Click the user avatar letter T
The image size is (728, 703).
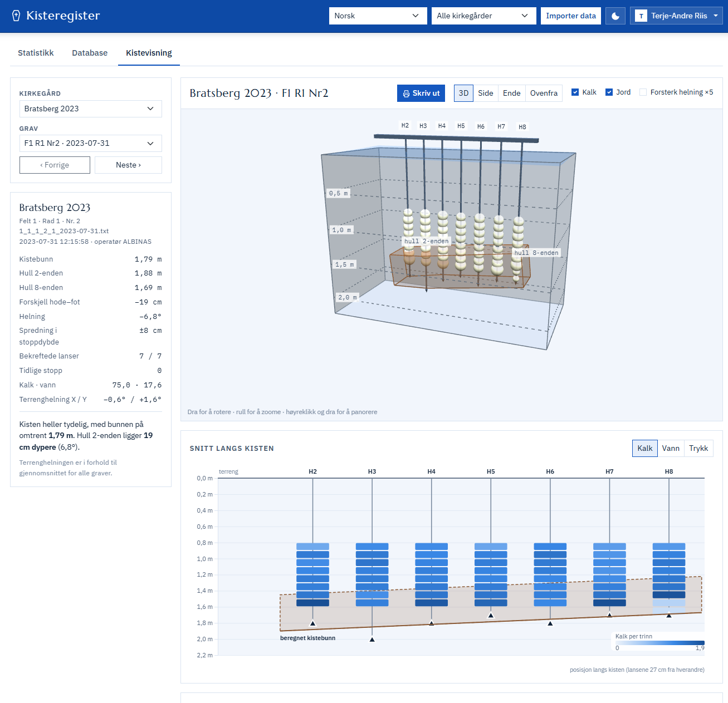click(x=641, y=16)
